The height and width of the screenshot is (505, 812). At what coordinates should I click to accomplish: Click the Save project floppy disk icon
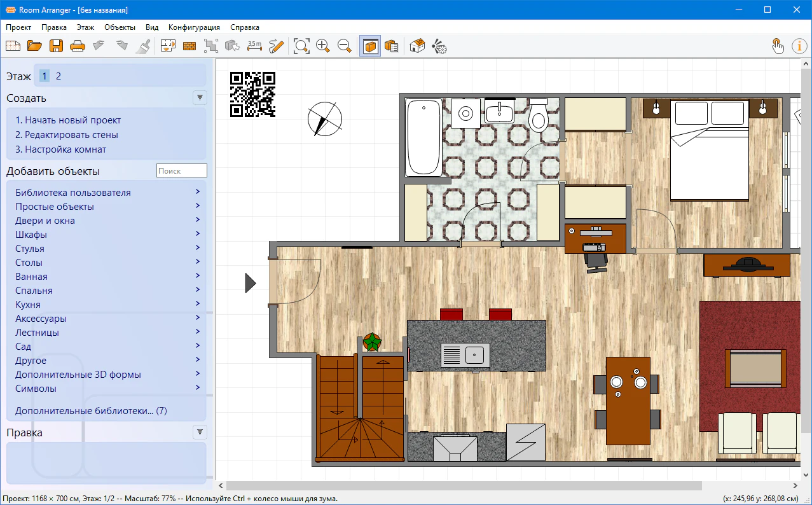(56, 46)
